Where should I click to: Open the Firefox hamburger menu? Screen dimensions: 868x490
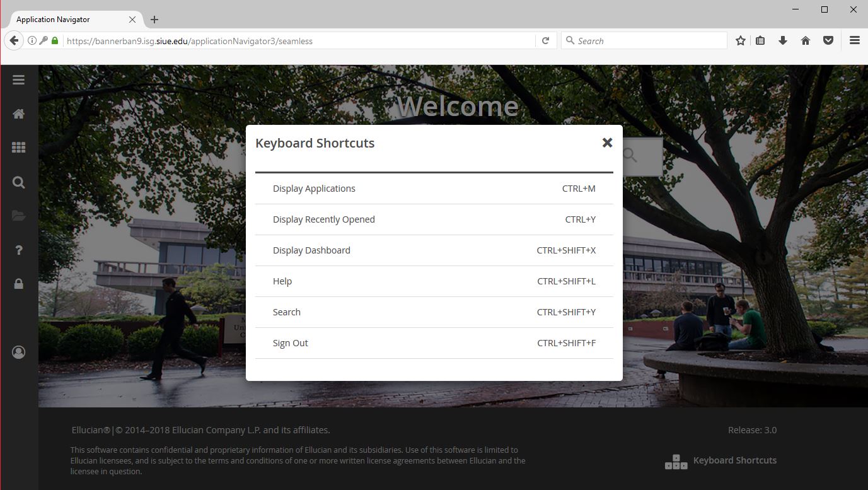pyautogui.click(x=854, y=41)
